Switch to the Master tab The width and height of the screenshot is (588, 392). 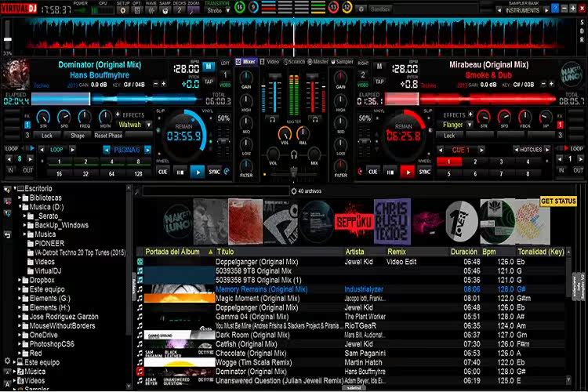[x=318, y=61]
